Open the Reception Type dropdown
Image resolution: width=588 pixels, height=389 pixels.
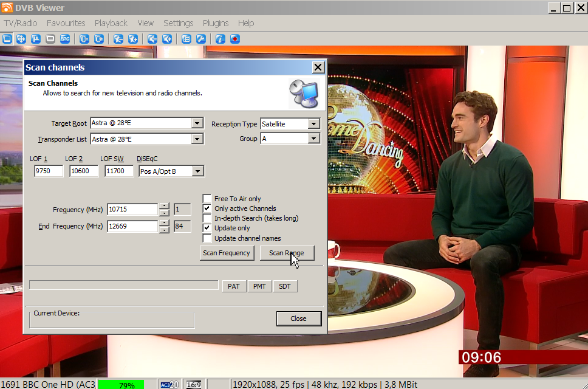click(x=313, y=124)
